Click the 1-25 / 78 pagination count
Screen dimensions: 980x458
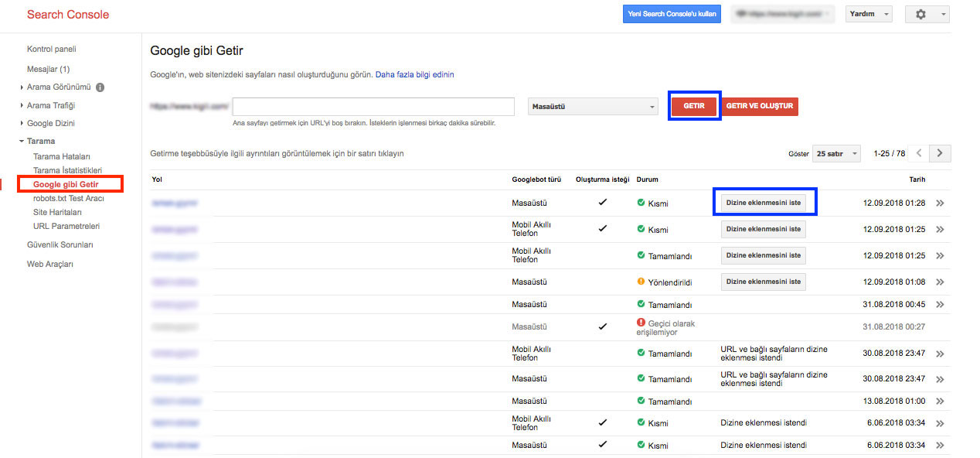coord(889,153)
